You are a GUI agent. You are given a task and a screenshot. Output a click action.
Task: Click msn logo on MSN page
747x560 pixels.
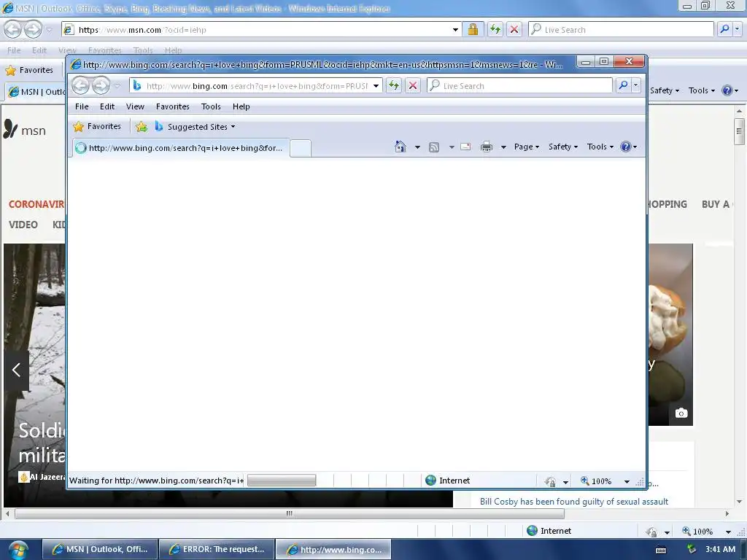25,130
